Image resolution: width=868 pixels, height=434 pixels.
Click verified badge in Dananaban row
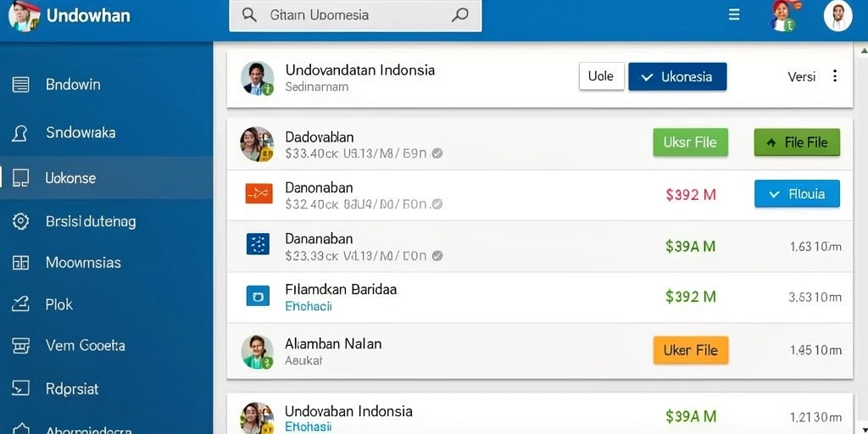click(x=437, y=256)
